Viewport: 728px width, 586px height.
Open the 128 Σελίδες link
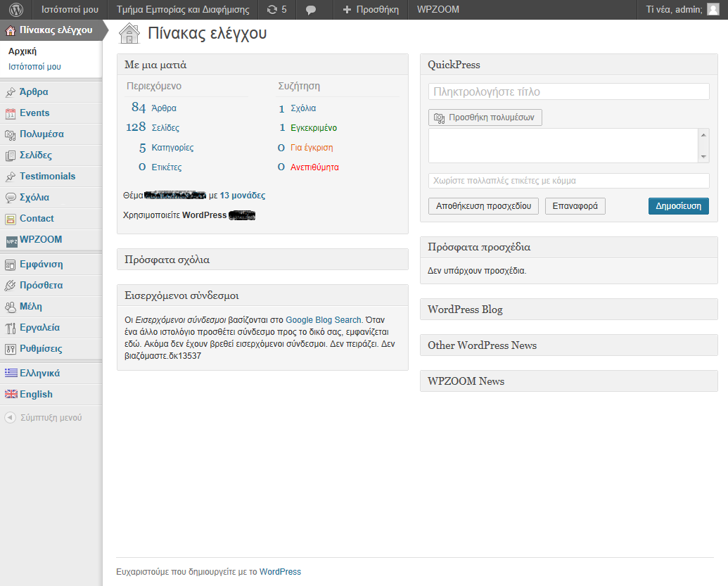(x=165, y=128)
